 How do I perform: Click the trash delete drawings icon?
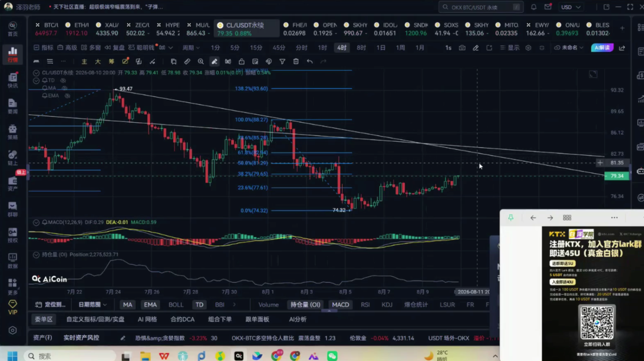pyautogui.click(x=296, y=62)
